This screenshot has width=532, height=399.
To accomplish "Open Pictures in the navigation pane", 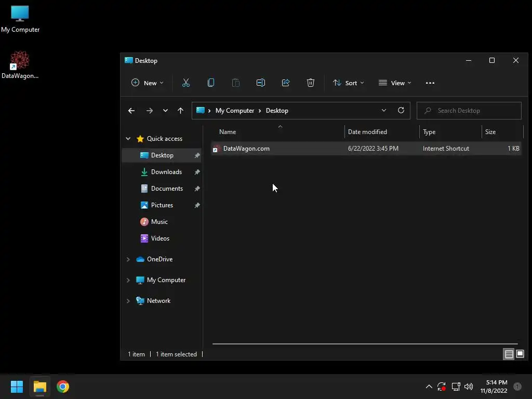I will tap(162, 205).
